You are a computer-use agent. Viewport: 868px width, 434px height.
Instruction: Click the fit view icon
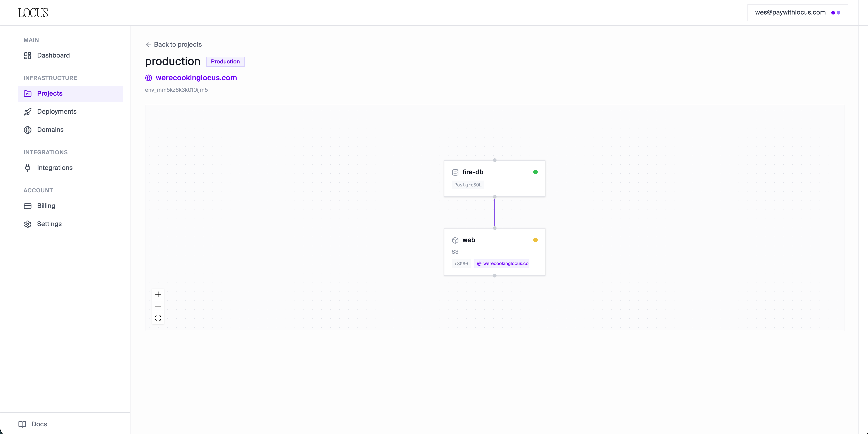point(158,318)
